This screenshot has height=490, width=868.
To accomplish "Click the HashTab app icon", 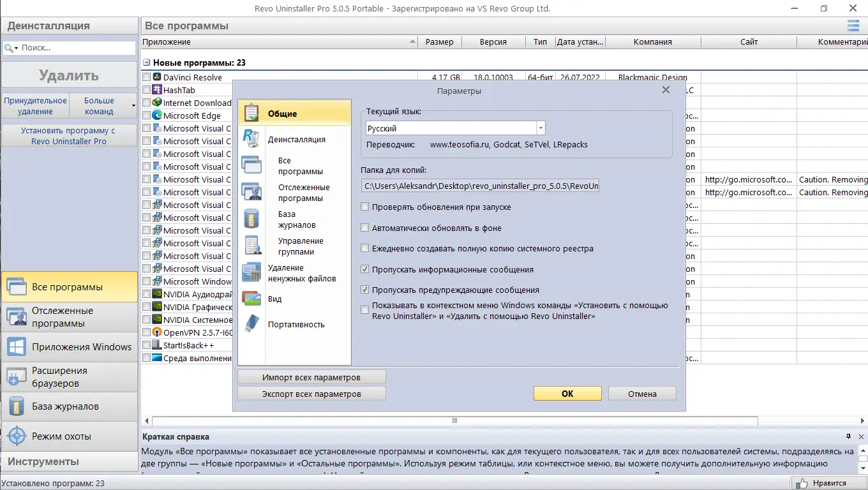I will point(157,90).
